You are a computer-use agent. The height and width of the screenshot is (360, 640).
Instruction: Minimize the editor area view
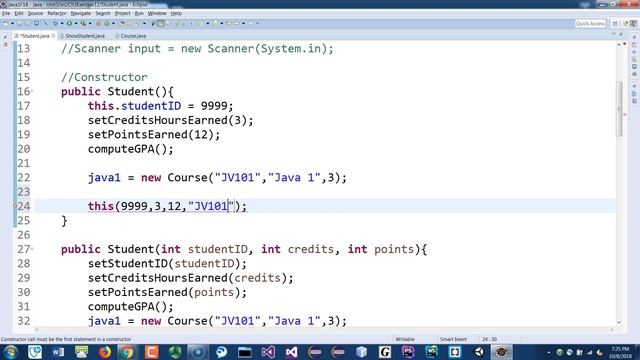coord(613,34)
